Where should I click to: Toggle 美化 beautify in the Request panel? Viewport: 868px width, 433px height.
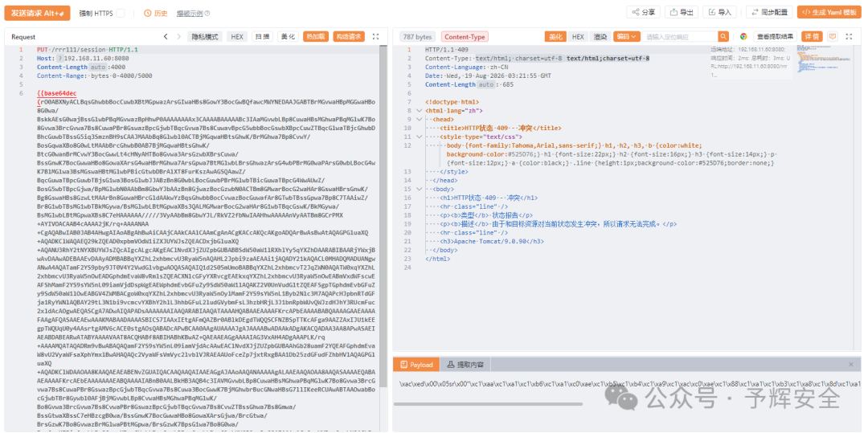point(288,36)
